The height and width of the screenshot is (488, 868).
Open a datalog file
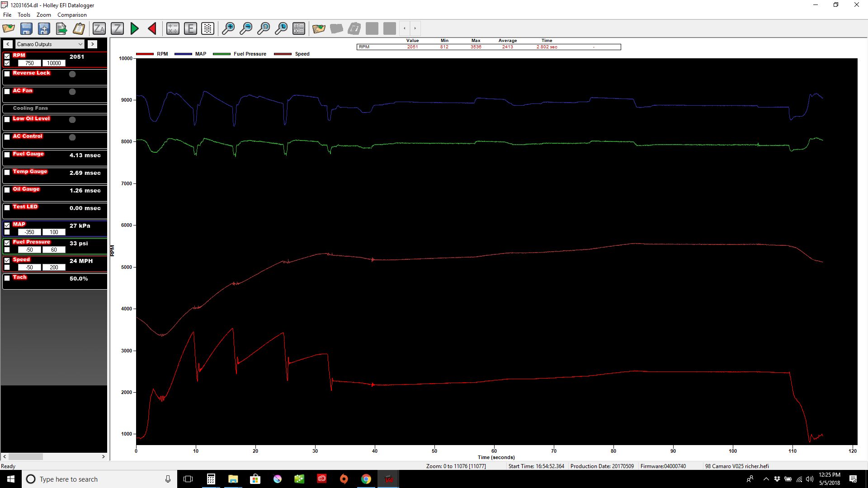9,28
